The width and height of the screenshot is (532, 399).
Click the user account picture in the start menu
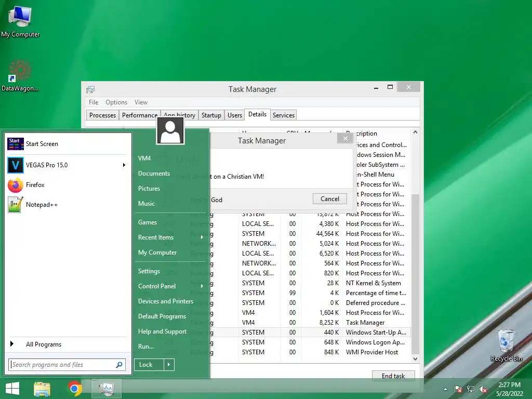coord(170,130)
